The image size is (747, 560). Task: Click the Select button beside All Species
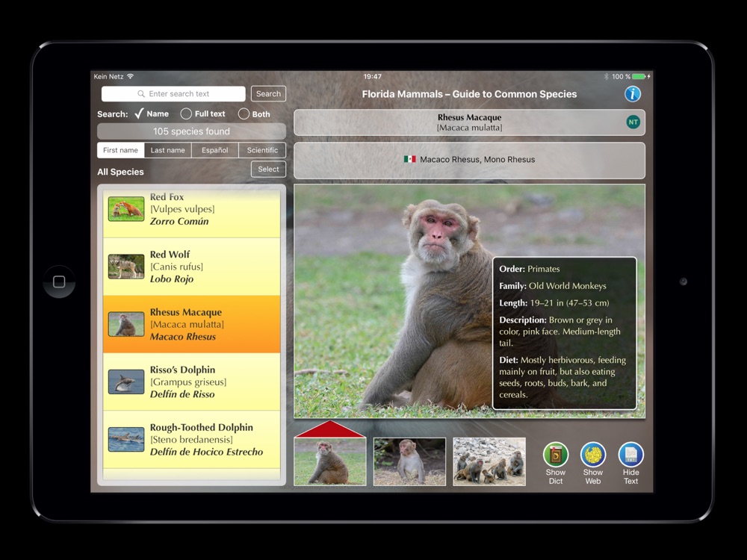[268, 169]
